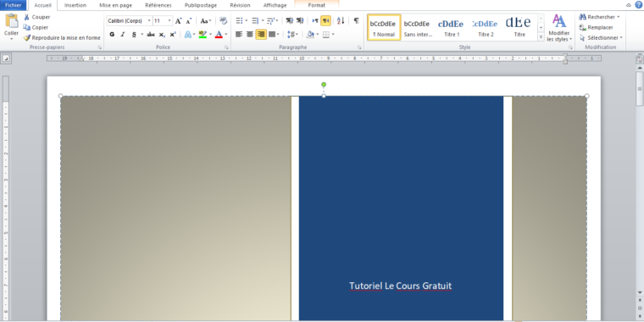Apply the Normal style

coord(384,27)
